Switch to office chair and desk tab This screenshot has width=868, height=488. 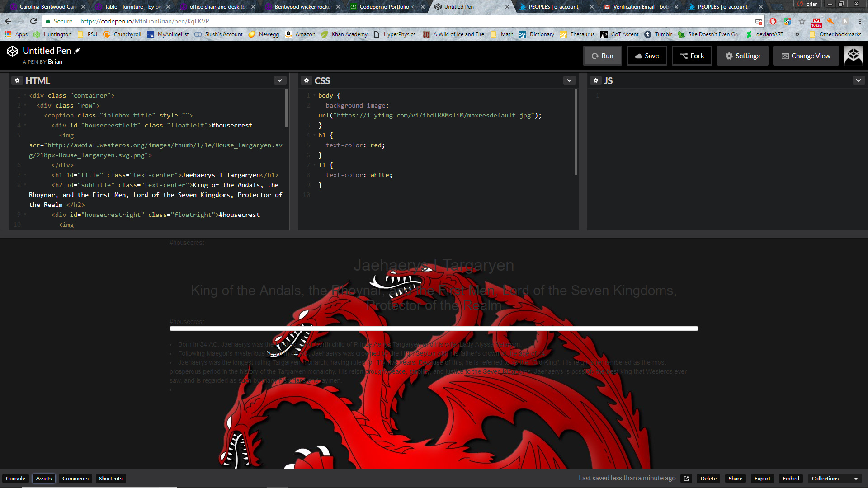217,7
